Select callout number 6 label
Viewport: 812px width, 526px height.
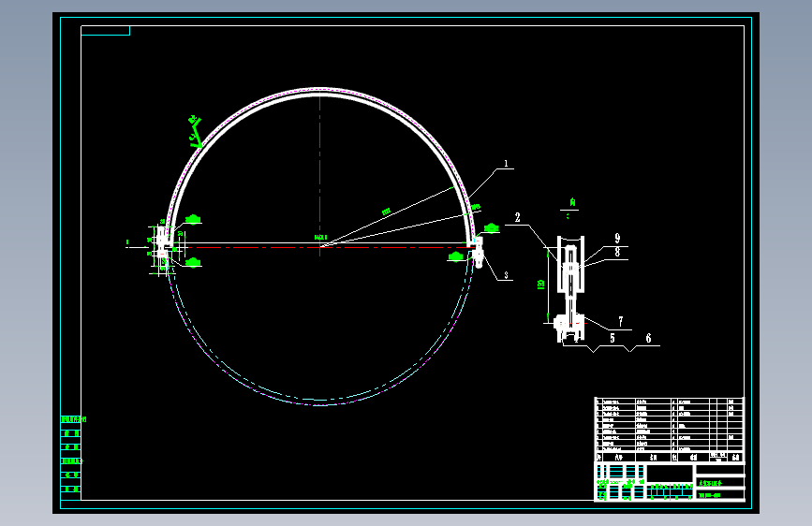point(648,338)
